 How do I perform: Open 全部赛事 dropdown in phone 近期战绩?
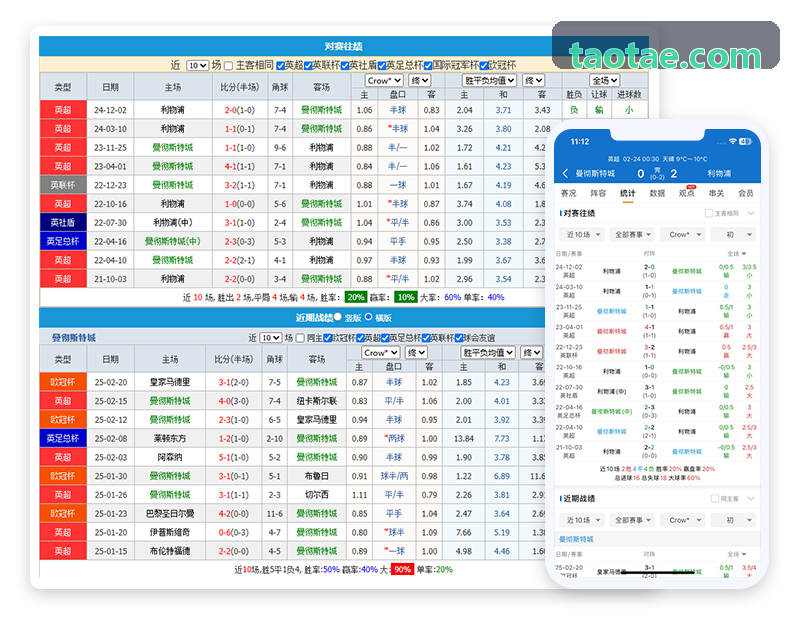(632, 520)
